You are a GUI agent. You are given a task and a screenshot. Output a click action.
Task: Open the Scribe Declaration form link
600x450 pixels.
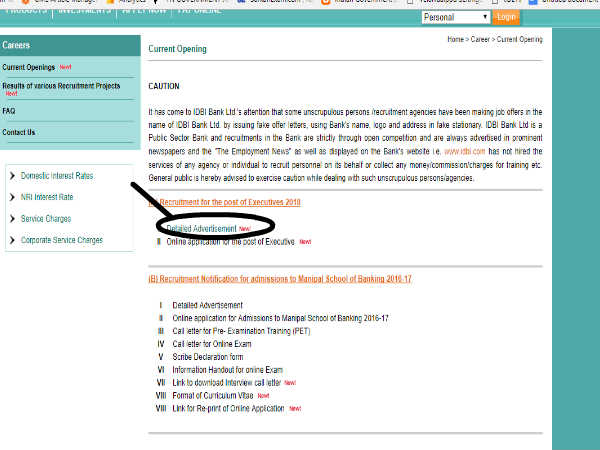click(x=208, y=357)
